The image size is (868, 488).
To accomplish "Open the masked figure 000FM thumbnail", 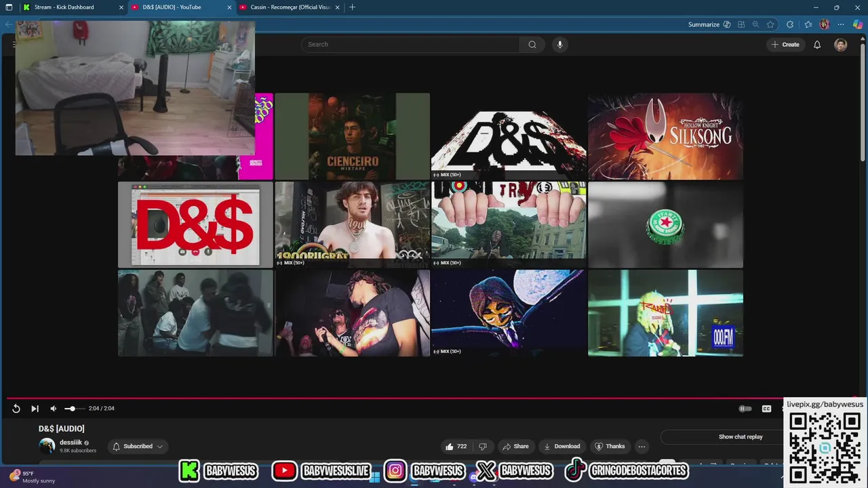I will coord(665,313).
